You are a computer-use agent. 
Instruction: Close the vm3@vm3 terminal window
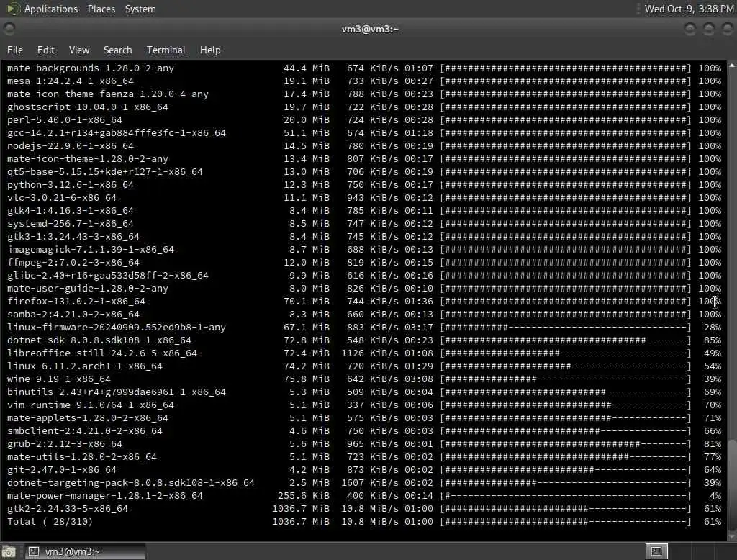click(x=727, y=30)
